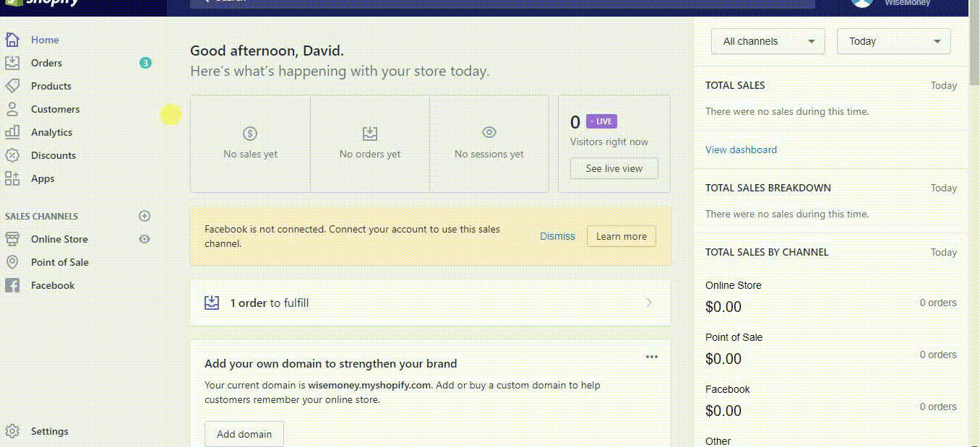Open the three-dot menu on domain card
Image resolution: width=980 pixels, height=447 pixels.
[652, 357]
